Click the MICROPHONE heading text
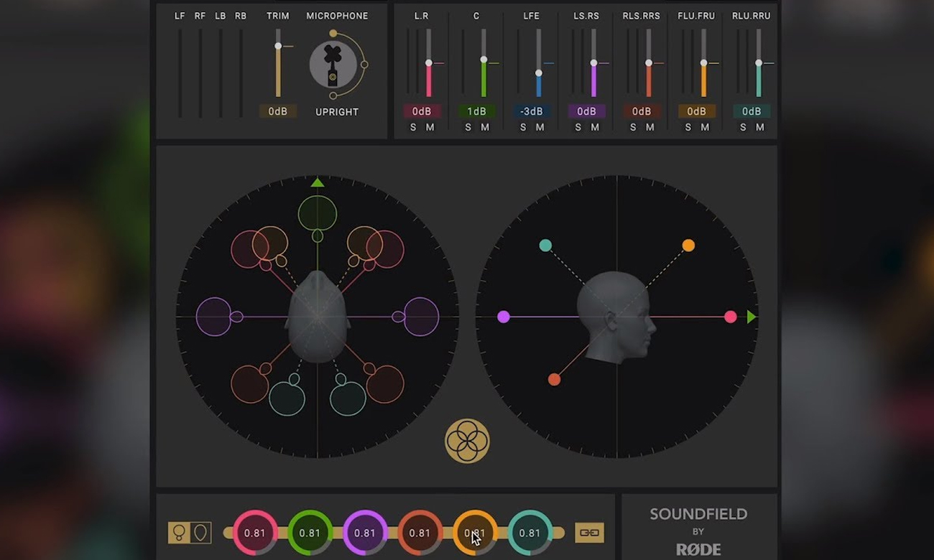934x560 pixels. (x=337, y=16)
